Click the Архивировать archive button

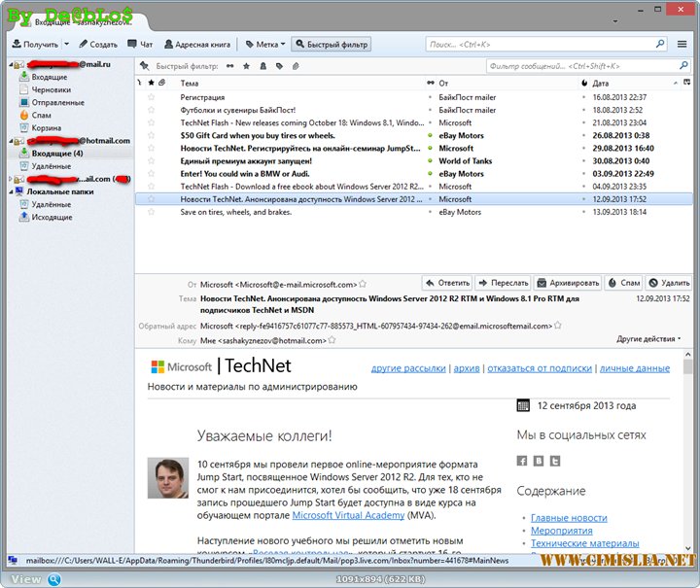(568, 283)
